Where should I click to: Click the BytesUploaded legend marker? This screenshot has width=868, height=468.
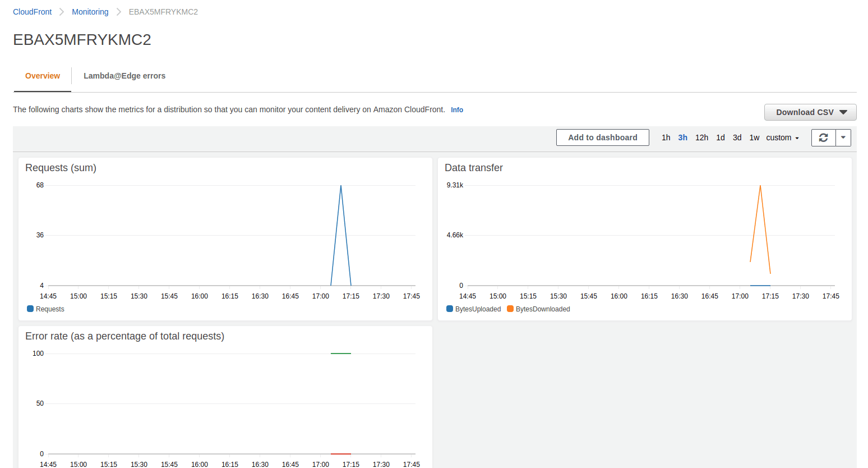point(449,309)
